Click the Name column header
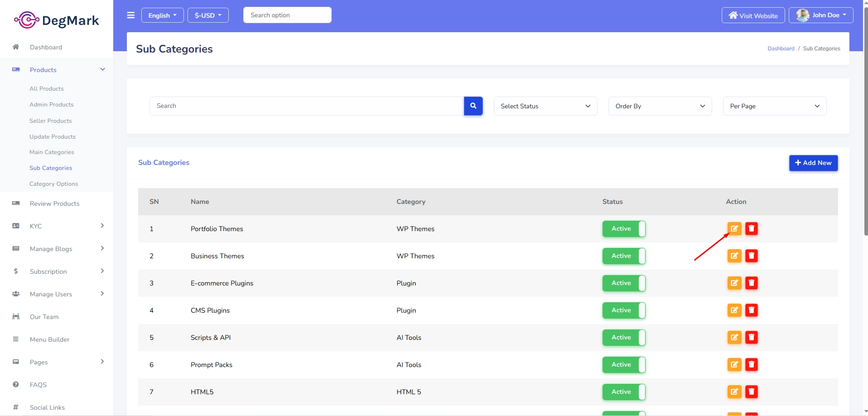The image size is (868, 416). [200, 201]
